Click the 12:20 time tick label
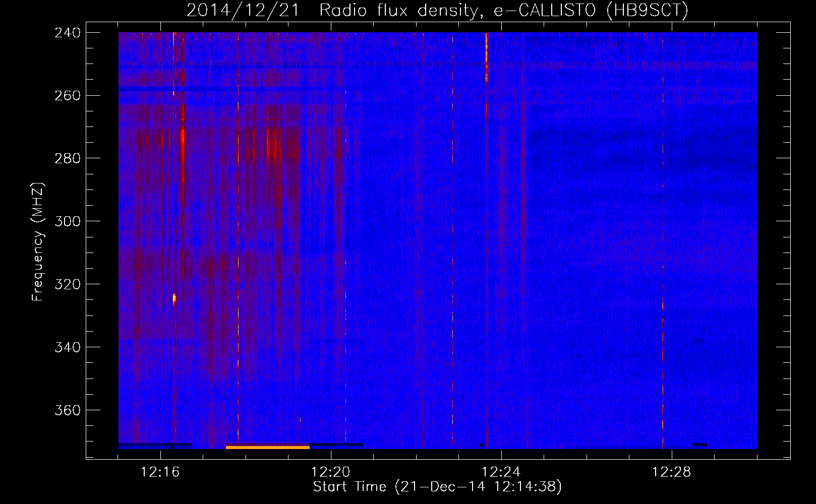Screen dimensions: 816x504 coord(331,472)
